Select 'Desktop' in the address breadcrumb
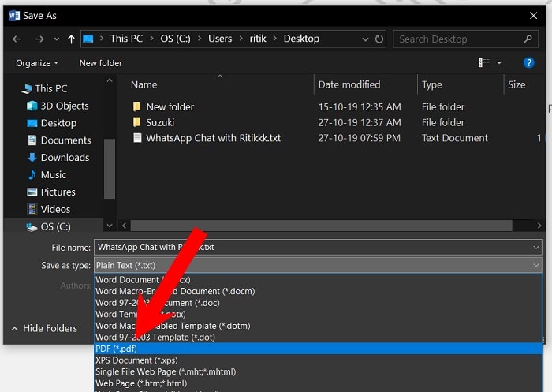The height and width of the screenshot is (392, 552). point(301,39)
